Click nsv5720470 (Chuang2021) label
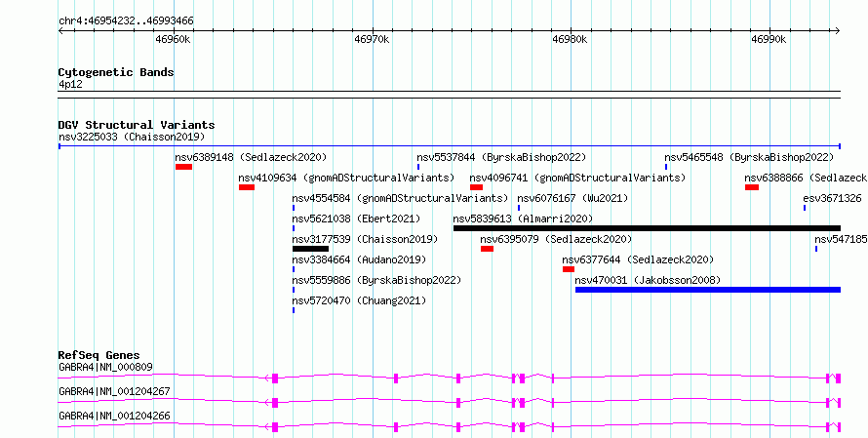This screenshot has height=438, width=868. point(359,300)
